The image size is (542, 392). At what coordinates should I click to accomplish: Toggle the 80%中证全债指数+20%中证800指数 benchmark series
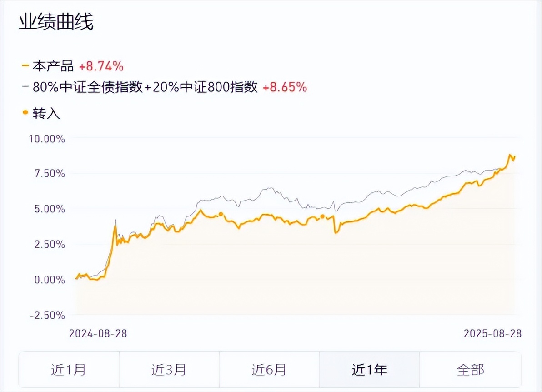point(145,87)
